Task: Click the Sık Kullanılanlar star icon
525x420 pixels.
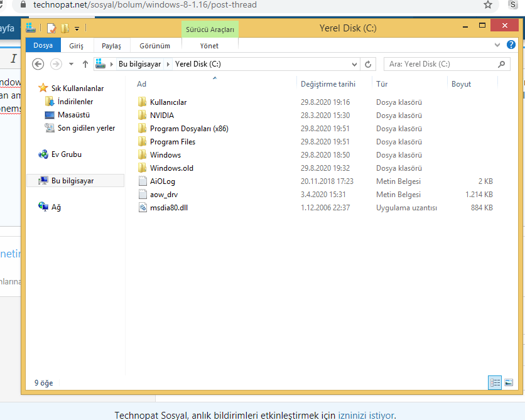Action: point(43,88)
